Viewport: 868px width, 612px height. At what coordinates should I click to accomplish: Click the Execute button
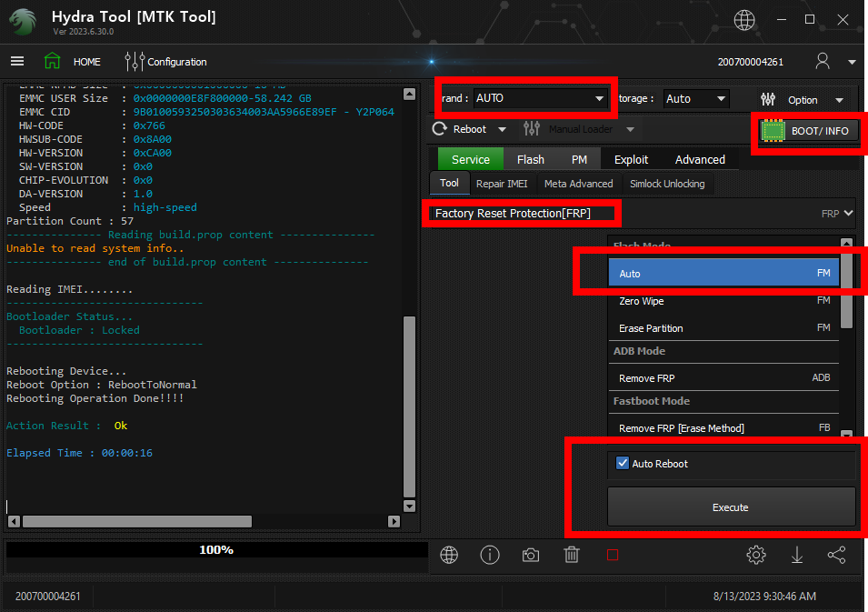click(x=731, y=507)
